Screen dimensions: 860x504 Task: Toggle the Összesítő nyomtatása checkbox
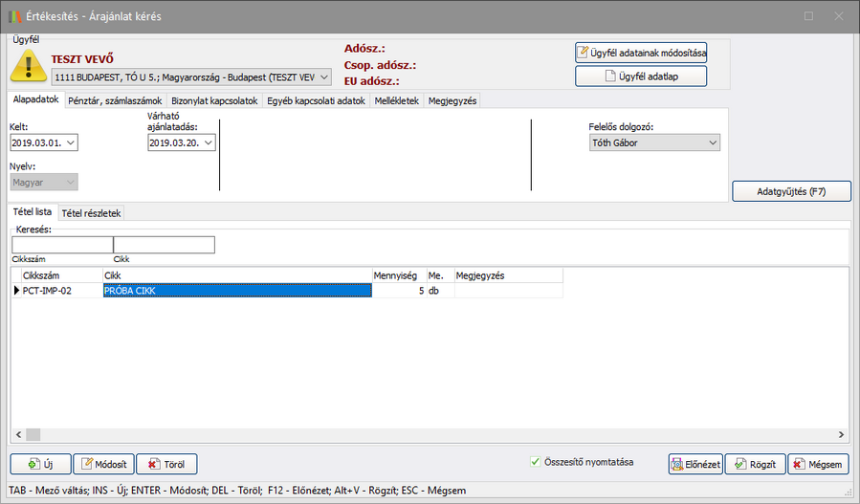tap(536, 462)
